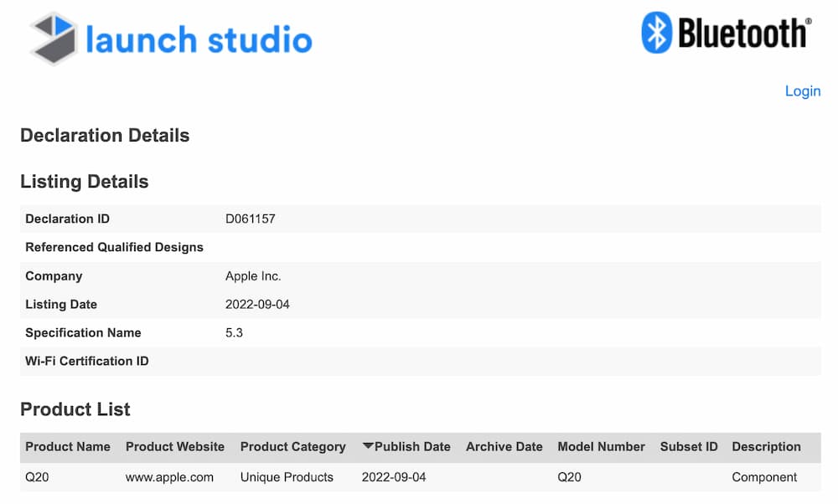The image size is (838, 504).
Task: Click the Declaration ID label
Action: 67,219
